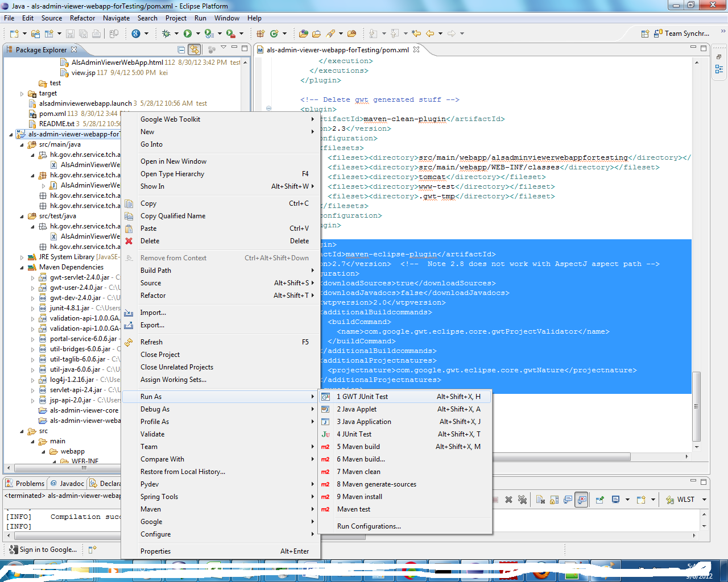Close the pom.xml editor tab
The width and height of the screenshot is (728, 582).
pyautogui.click(x=416, y=49)
